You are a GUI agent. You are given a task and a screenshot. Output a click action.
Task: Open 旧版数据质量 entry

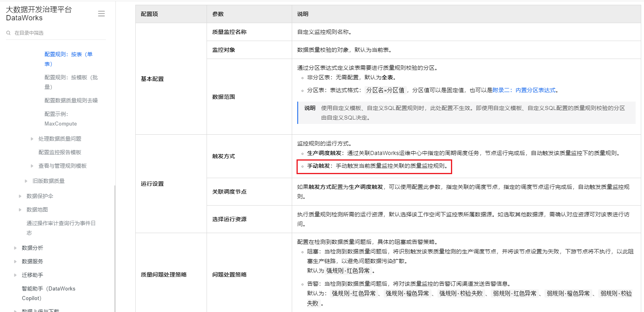click(x=49, y=181)
